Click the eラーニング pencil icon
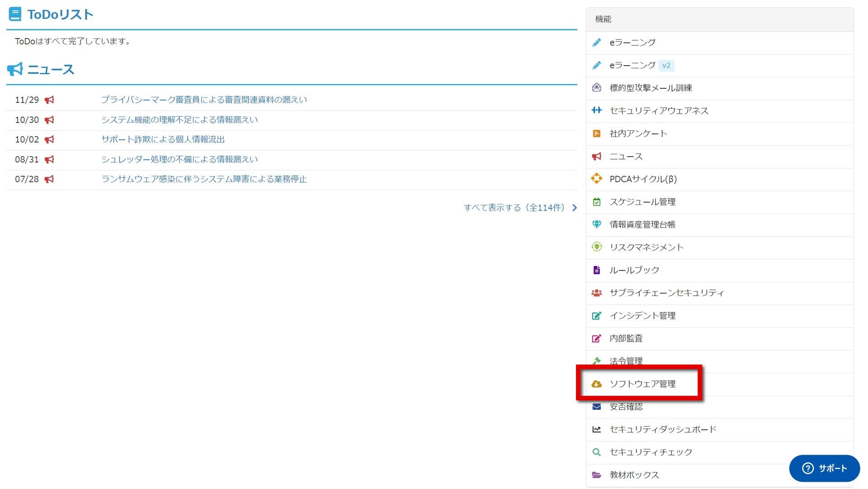The width and height of the screenshot is (868, 489). 597,43
